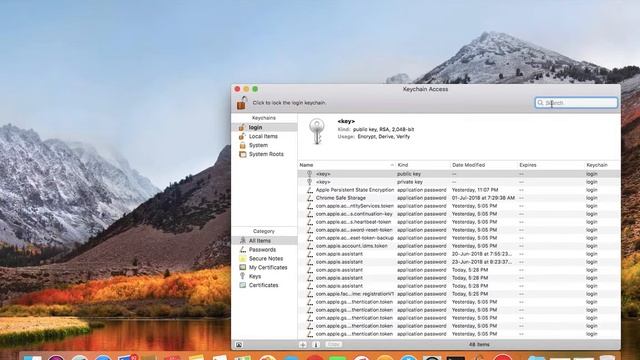The height and width of the screenshot is (360, 640).
Task: Open the System keychain
Action: pyautogui.click(x=264, y=145)
